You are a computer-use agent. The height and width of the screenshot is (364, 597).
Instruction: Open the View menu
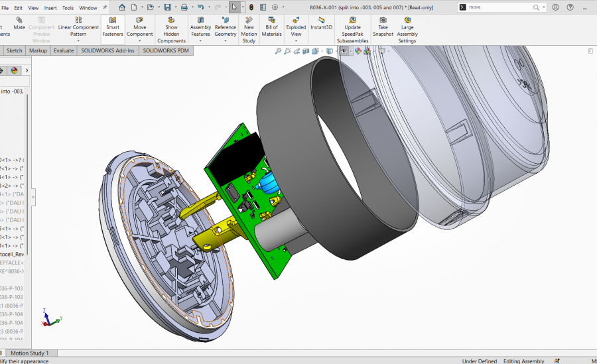(34, 7)
